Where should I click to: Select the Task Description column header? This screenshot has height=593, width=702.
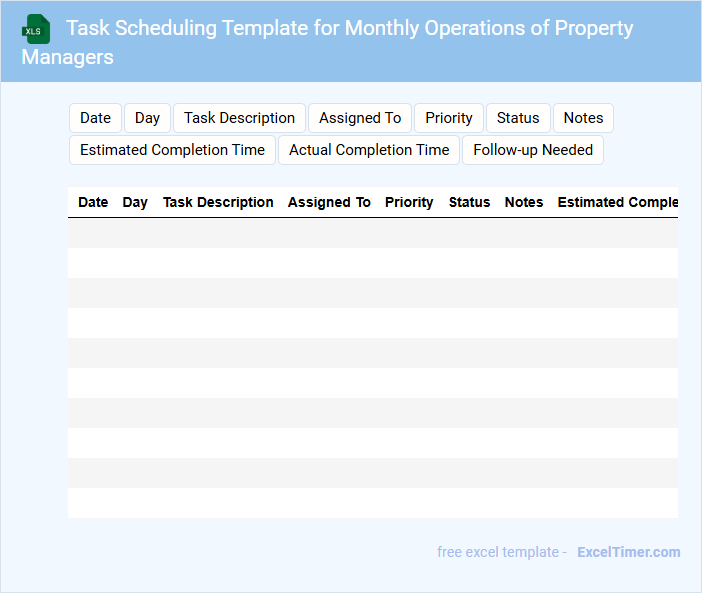(218, 202)
